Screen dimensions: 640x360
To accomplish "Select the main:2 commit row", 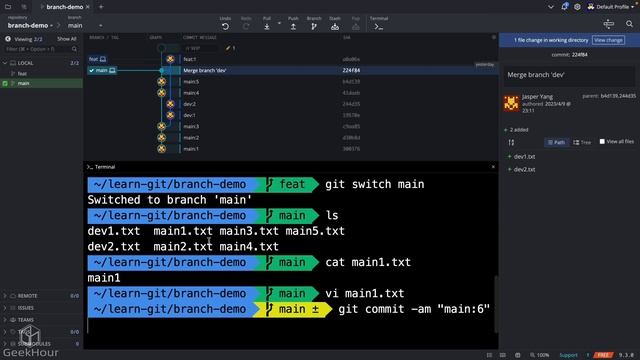I will [291, 138].
